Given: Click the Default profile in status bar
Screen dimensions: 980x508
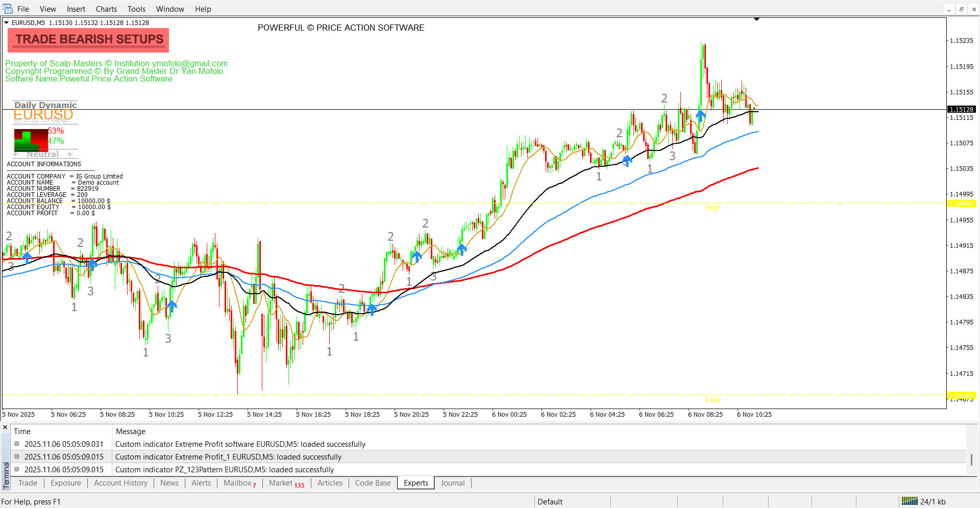Looking at the screenshot, I should (550, 501).
